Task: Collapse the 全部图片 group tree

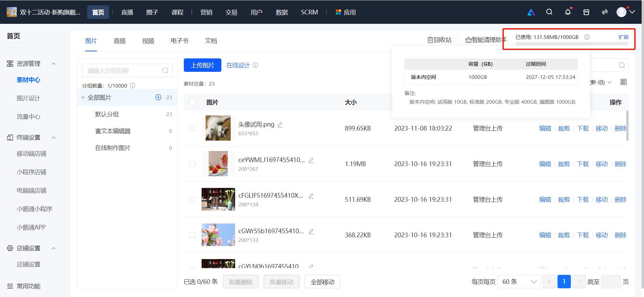Action: click(x=83, y=98)
